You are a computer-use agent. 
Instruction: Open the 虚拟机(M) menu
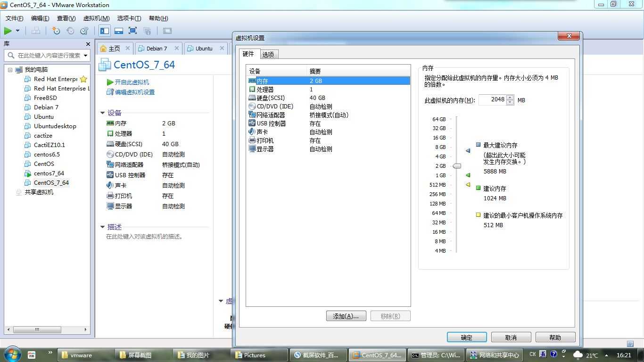96,18
